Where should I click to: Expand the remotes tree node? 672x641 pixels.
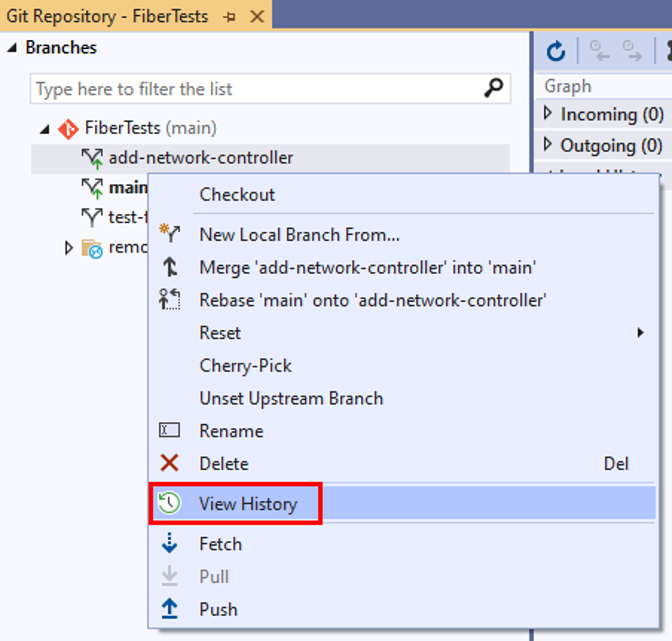[x=68, y=247]
